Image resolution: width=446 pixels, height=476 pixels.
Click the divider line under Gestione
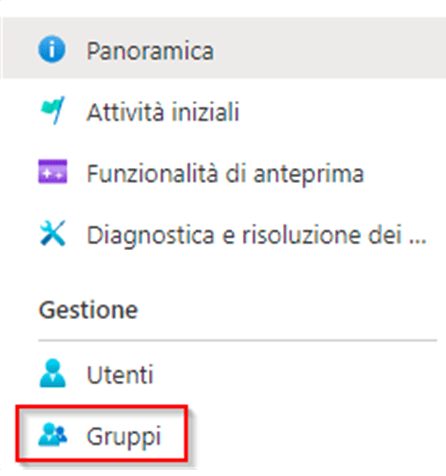coord(238,340)
